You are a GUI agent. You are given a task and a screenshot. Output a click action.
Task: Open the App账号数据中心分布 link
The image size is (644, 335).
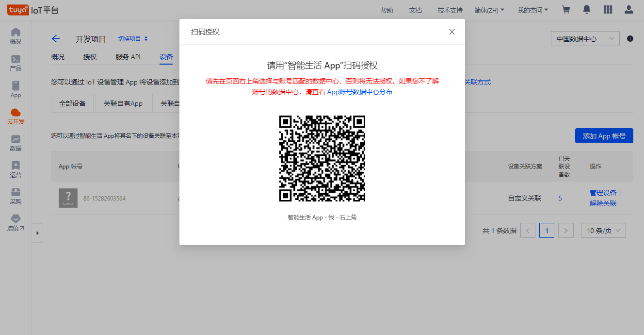pos(359,92)
